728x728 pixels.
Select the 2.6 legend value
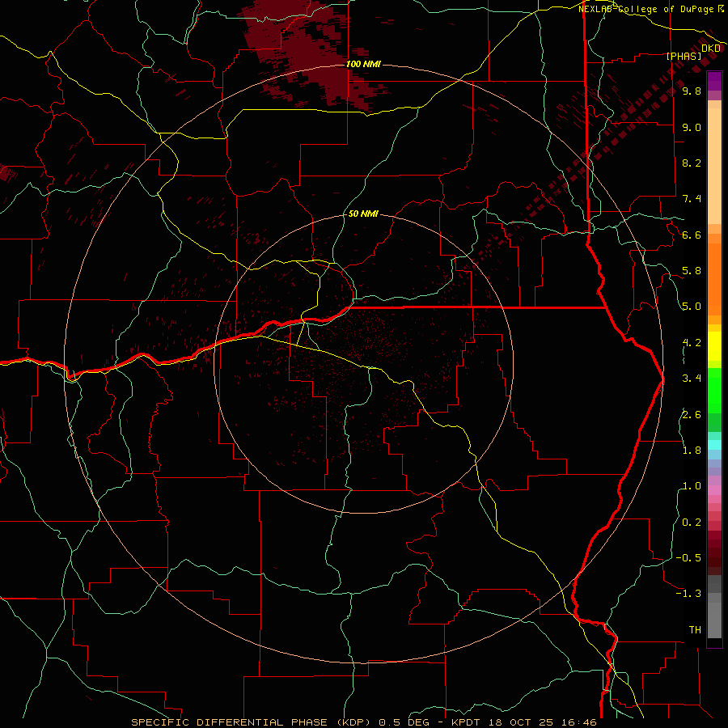pos(692,415)
